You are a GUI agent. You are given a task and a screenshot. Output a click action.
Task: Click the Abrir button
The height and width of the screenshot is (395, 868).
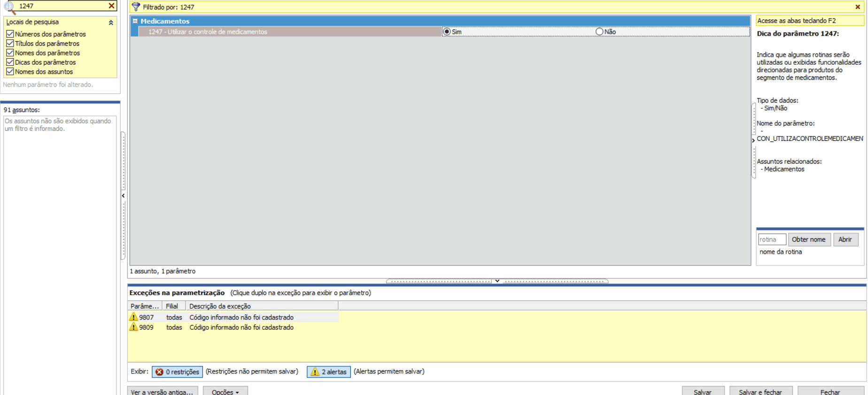(845, 240)
